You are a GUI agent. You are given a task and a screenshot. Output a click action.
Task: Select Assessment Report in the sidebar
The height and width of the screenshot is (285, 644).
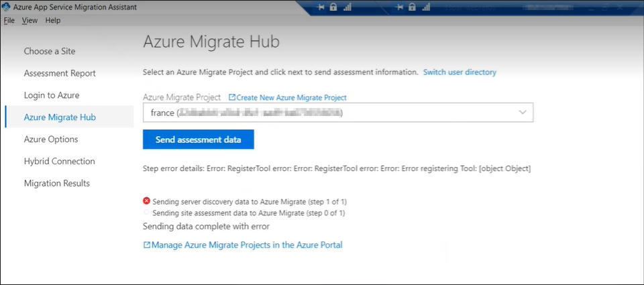pos(60,73)
